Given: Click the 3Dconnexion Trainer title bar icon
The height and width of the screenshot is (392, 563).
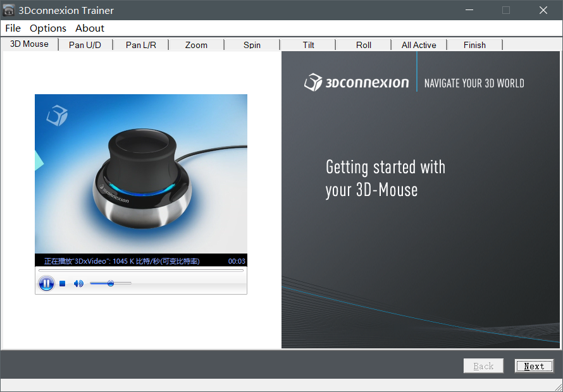Looking at the screenshot, I should [9, 10].
